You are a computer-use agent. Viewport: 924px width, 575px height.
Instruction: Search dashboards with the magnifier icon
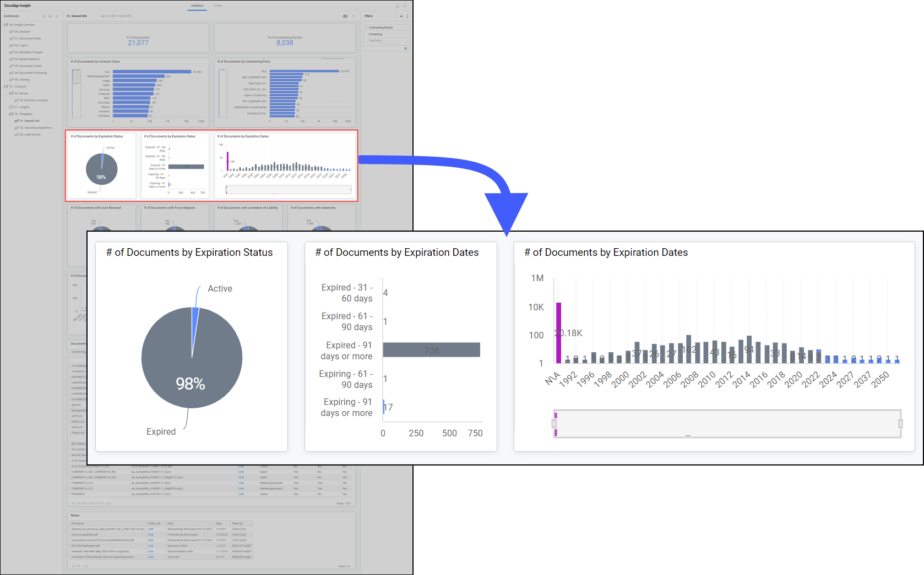click(44, 16)
